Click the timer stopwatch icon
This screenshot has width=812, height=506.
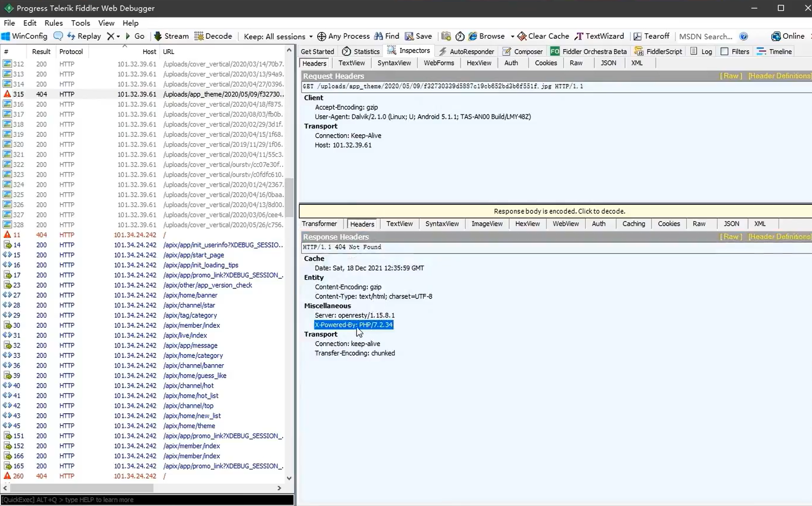pyautogui.click(x=460, y=36)
